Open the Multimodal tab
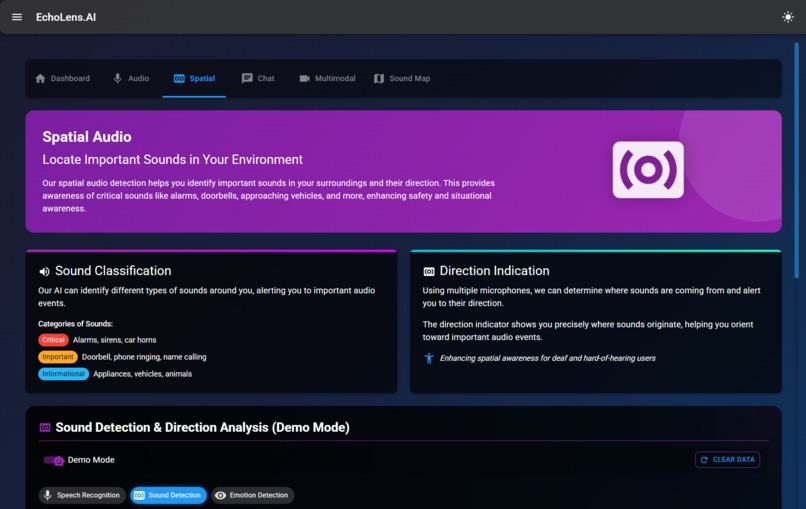Screen dimensions: 806x509 click(x=327, y=78)
